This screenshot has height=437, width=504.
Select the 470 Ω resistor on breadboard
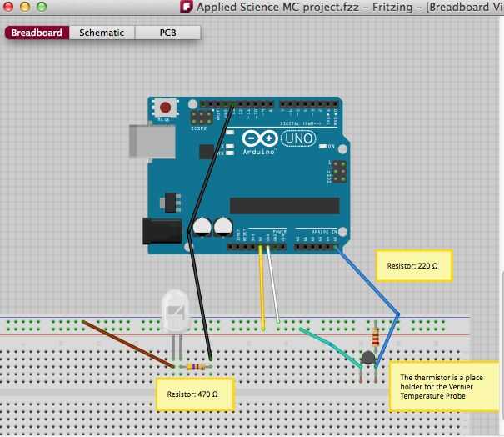[196, 366]
